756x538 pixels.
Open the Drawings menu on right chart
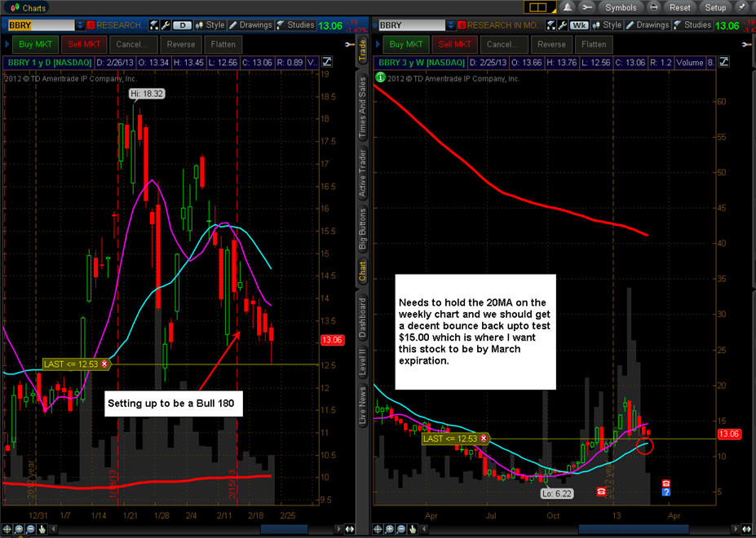pos(648,25)
